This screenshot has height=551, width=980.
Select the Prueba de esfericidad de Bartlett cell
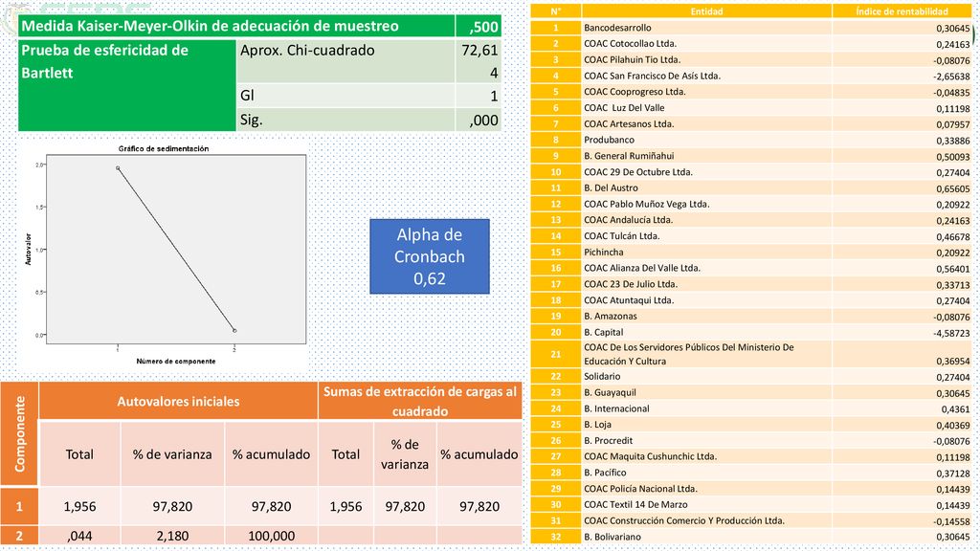click(x=127, y=85)
